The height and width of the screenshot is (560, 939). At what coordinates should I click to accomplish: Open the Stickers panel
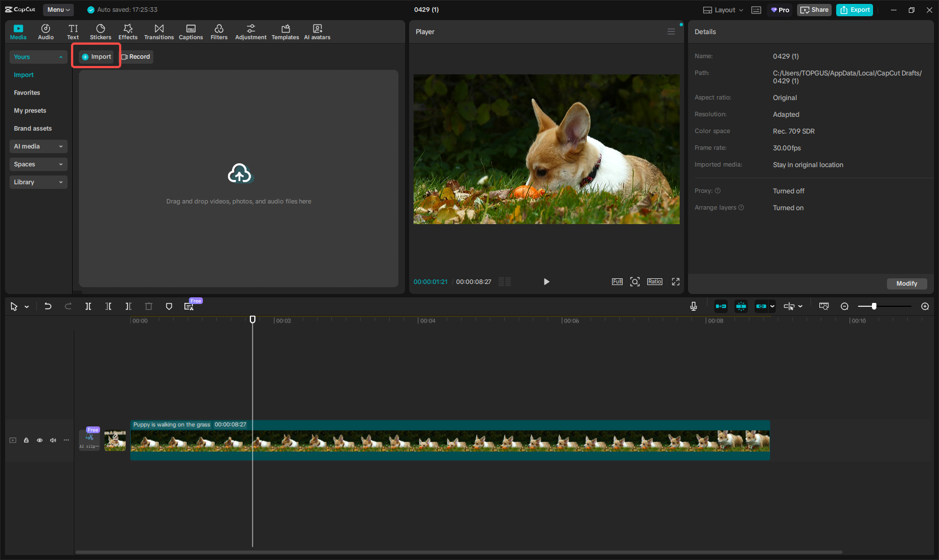click(101, 31)
